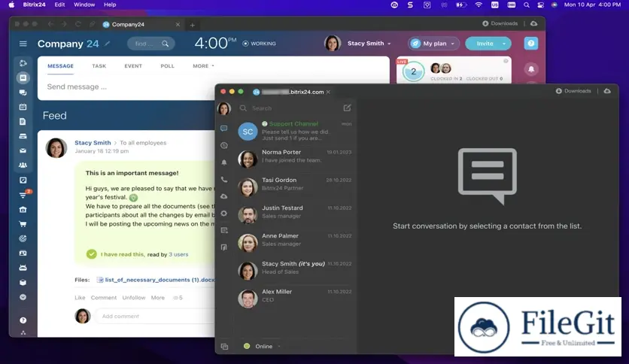Mark post with I have read this checkmark
This screenshot has height=364, width=629.
click(x=92, y=254)
